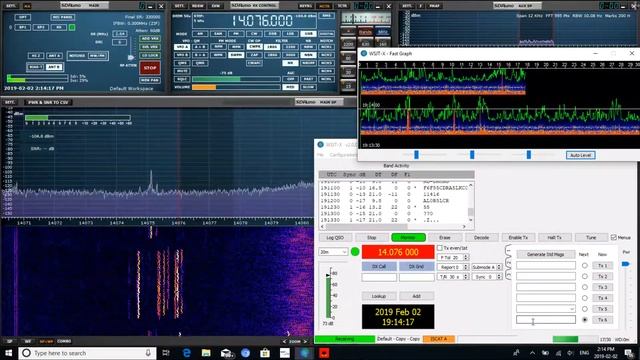Open the red app icon on the taskbar
The image size is (640, 360).
[x=324, y=353]
